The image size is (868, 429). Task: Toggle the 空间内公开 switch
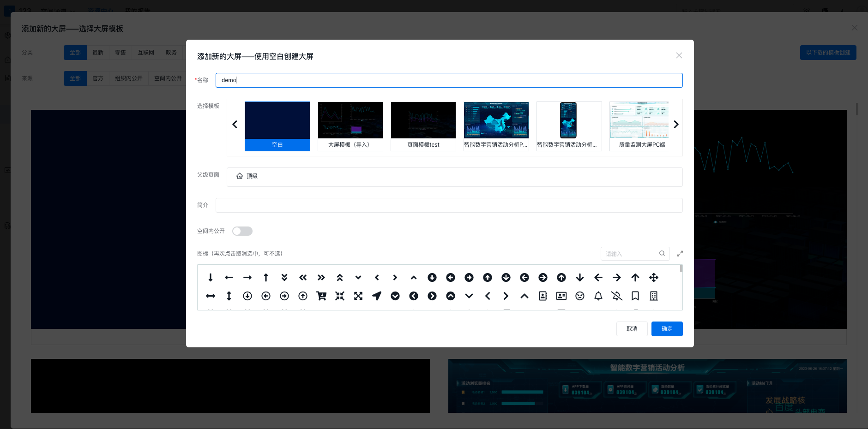click(242, 231)
